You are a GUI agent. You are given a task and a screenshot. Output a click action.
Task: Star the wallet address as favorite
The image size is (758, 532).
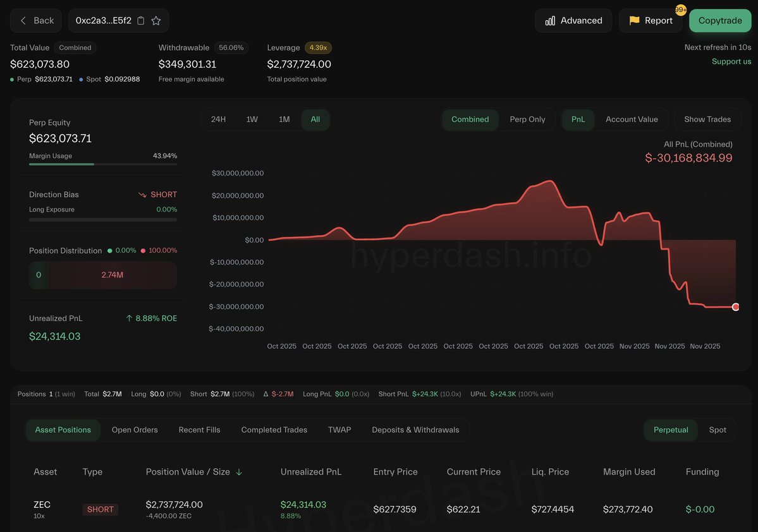tap(156, 21)
